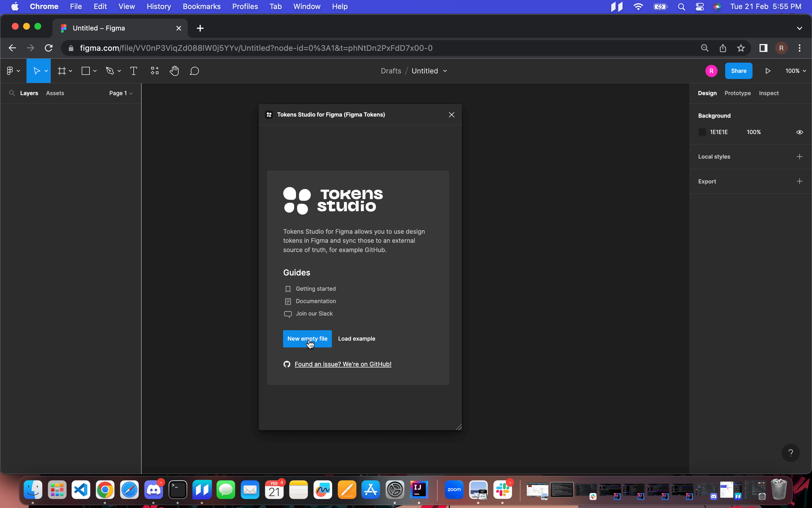The height and width of the screenshot is (508, 812).
Task: Select the Comment tool
Action: [195, 71]
